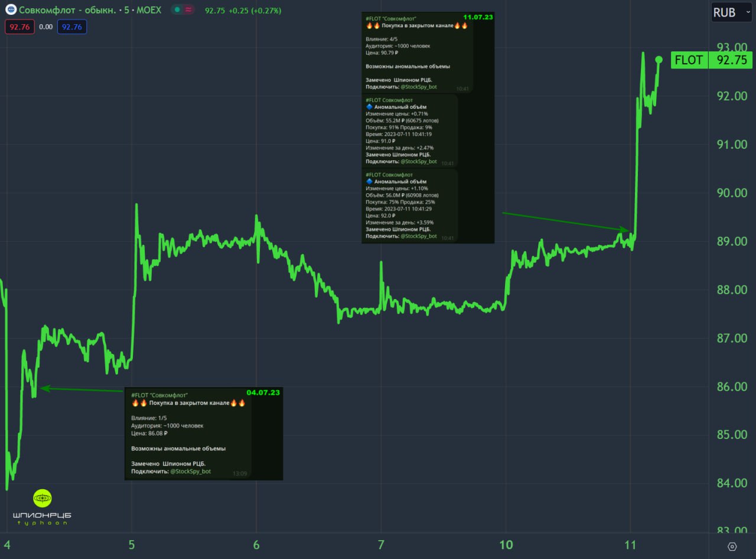Click date label 6 on time axis

[x=256, y=545]
